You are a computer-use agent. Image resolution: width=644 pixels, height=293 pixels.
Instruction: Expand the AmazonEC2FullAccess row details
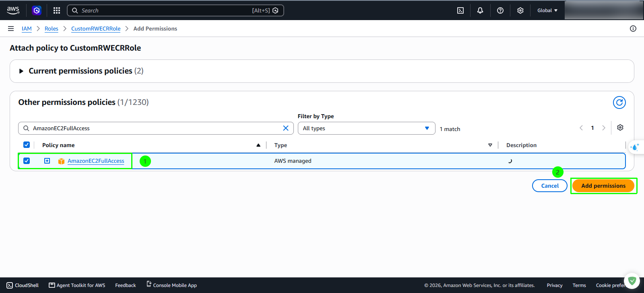tap(47, 161)
